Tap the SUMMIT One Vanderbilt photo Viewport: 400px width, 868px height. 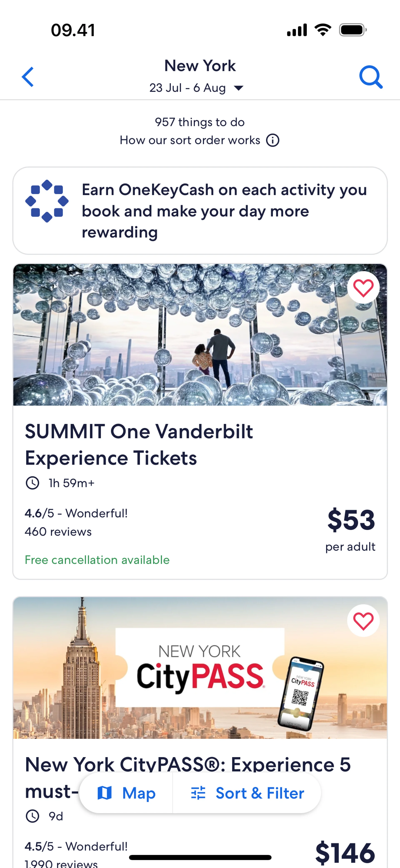click(x=200, y=335)
